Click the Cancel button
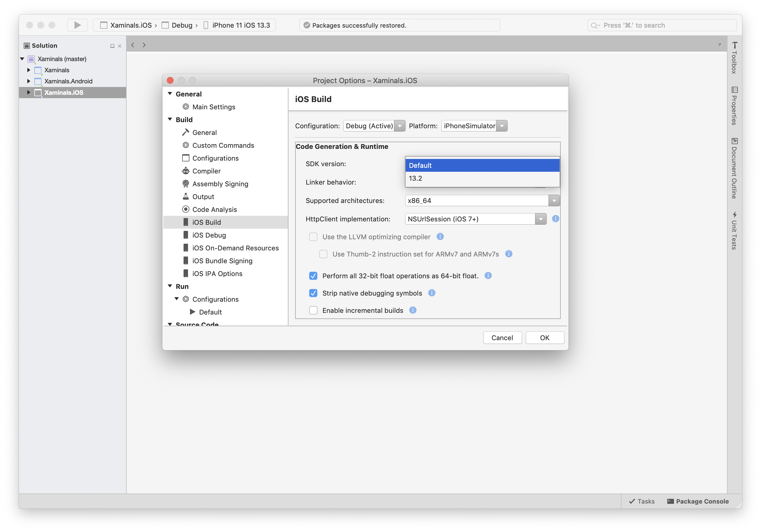Viewport: 761px width, 532px height. [502, 338]
